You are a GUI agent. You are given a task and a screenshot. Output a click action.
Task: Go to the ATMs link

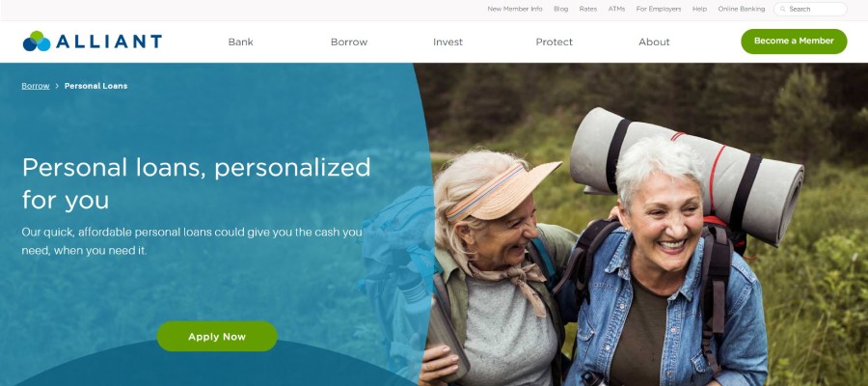616,9
